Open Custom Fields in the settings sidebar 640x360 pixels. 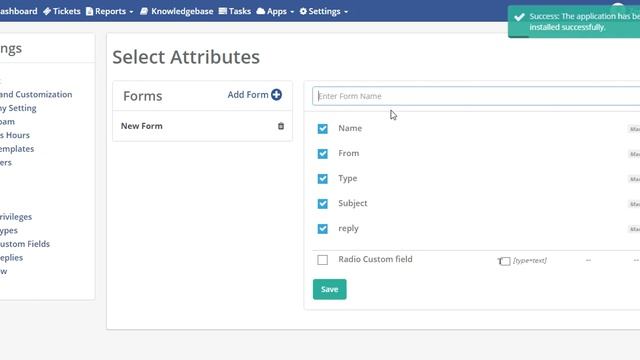24,244
